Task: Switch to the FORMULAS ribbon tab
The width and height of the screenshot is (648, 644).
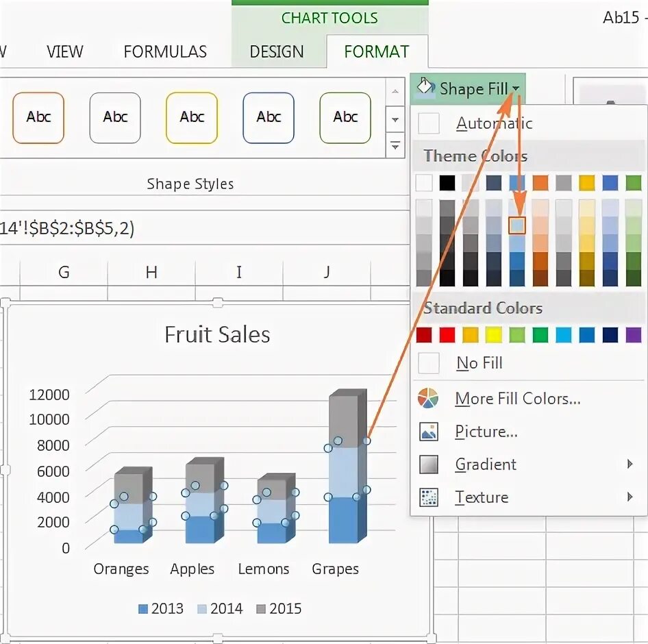Action: (x=165, y=51)
